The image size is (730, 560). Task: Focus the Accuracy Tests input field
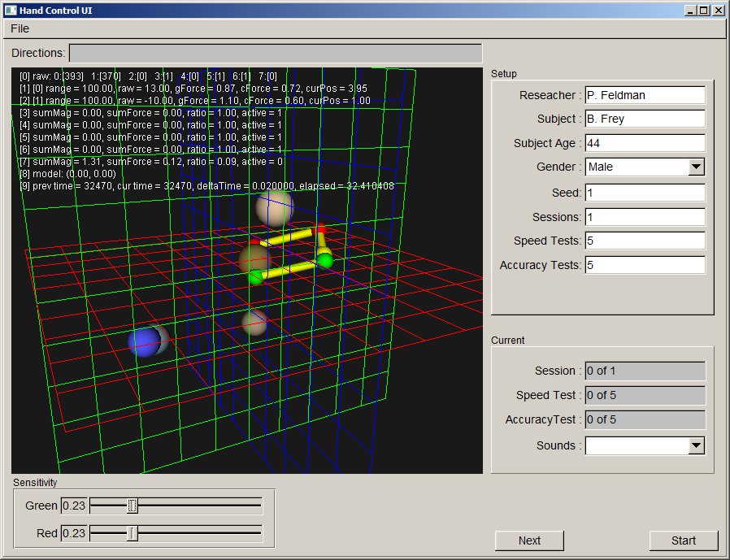pos(645,265)
